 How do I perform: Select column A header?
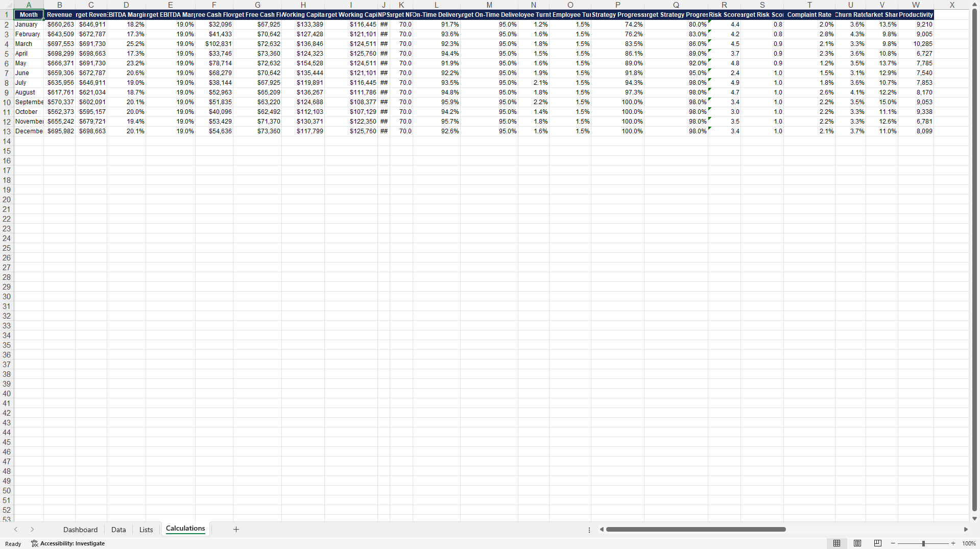[29, 5]
